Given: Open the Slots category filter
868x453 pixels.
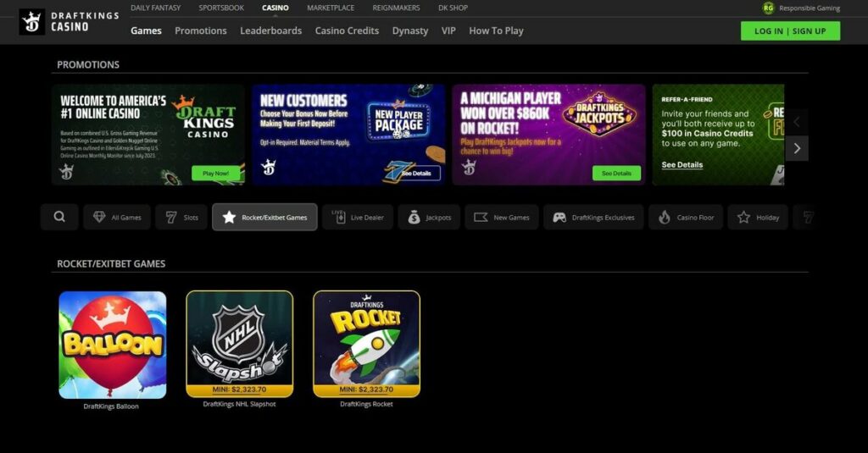Looking at the screenshot, I should pos(181,217).
